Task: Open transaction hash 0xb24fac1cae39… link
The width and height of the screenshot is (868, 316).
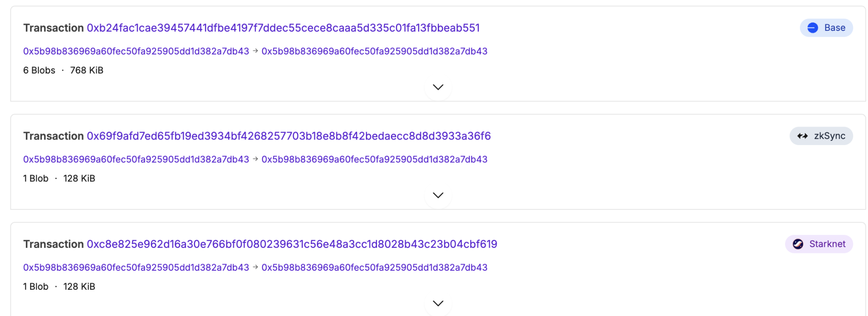Action: pos(283,28)
